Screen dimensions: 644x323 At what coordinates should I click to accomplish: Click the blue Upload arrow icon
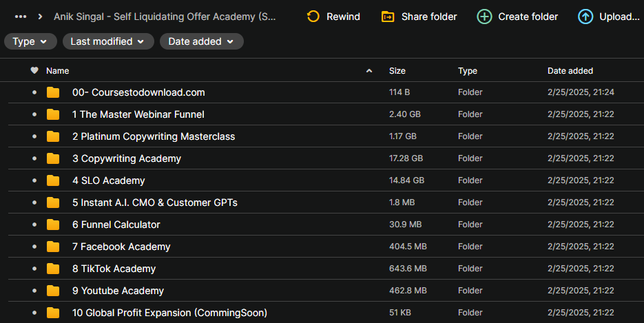pyautogui.click(x=585, y=17)
